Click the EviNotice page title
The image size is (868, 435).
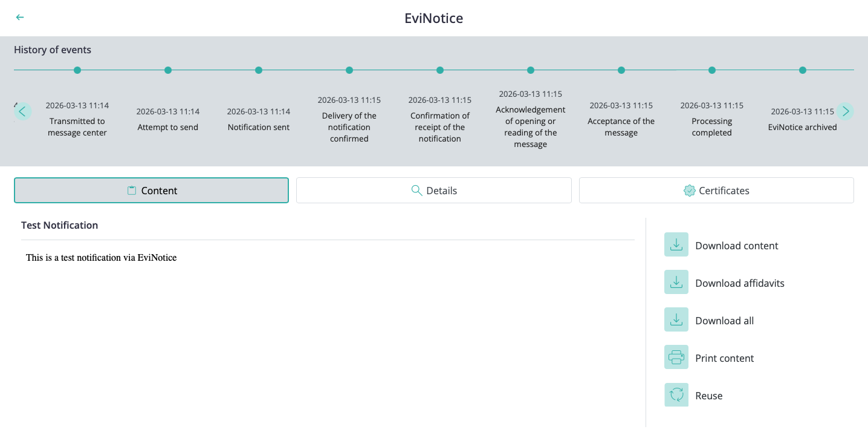(x=434, y=18)
